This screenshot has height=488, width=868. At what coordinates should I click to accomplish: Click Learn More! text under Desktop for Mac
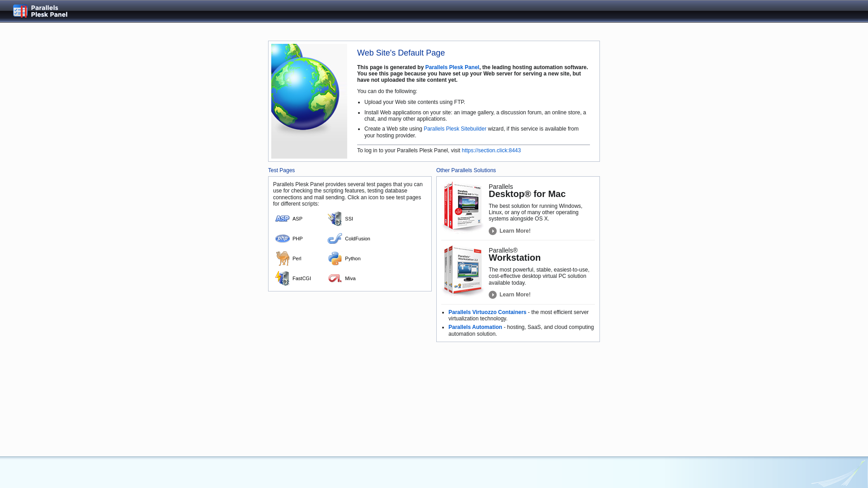(515, 231)
